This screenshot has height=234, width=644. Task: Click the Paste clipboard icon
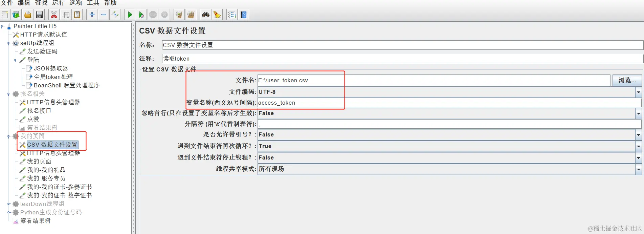coord(77,15)
